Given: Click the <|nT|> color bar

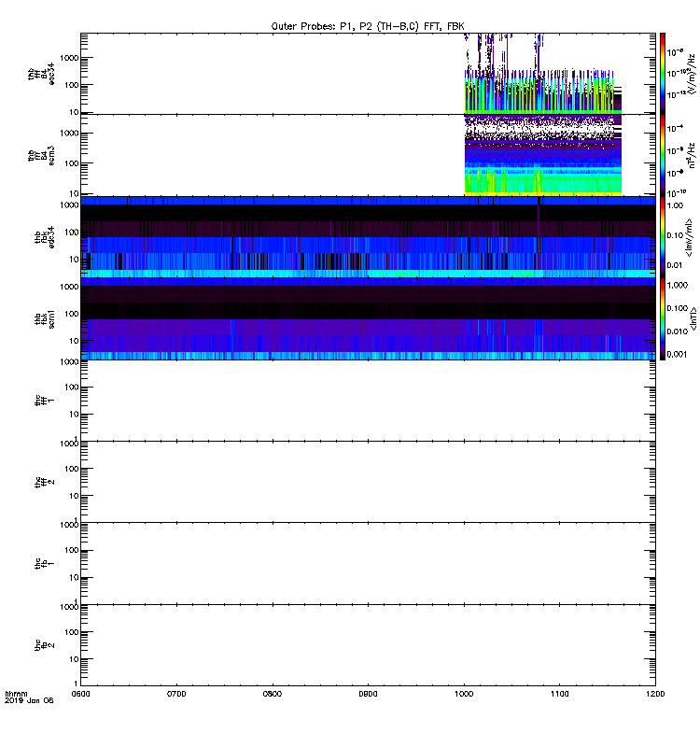Looking at the screenshot, I should click(x=663, y=318).
